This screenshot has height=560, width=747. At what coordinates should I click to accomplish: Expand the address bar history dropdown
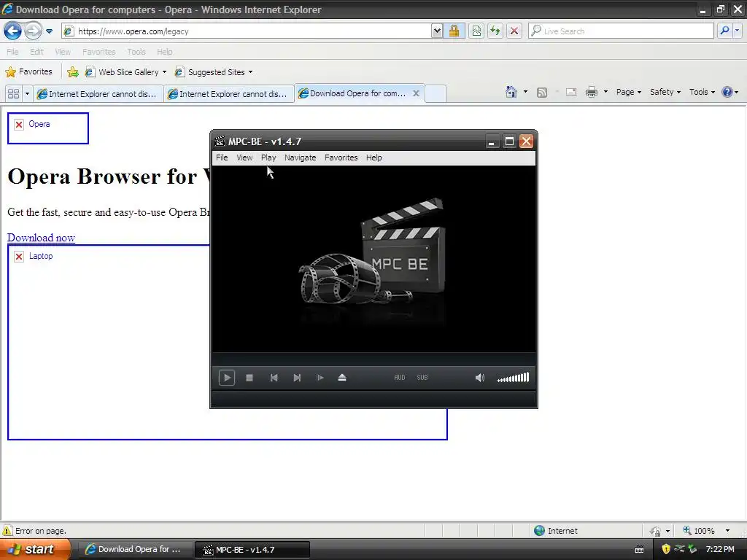click(x=437, y=31)
